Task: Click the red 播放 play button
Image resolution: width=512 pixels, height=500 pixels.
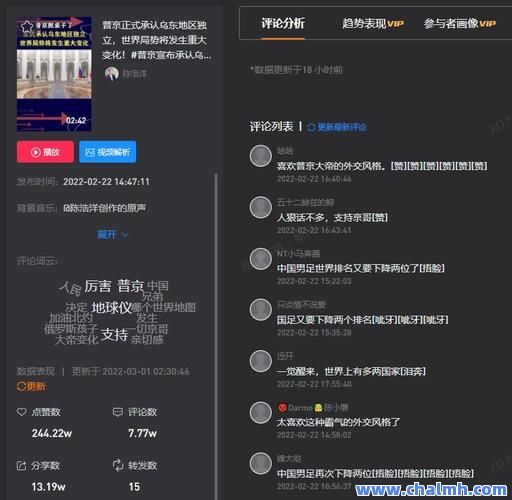Action: click(45, 152)
